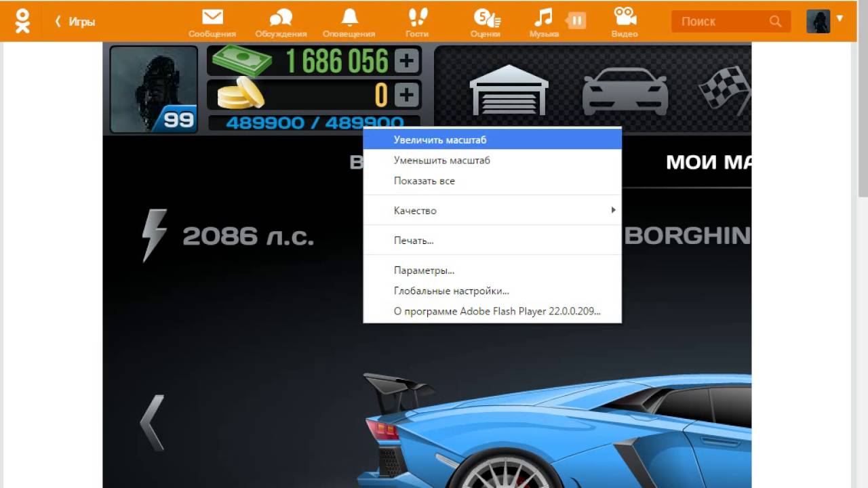This screenshot has height=488, width=868.
Task: Open the car shop icon
Action: (x=625, y=91)
